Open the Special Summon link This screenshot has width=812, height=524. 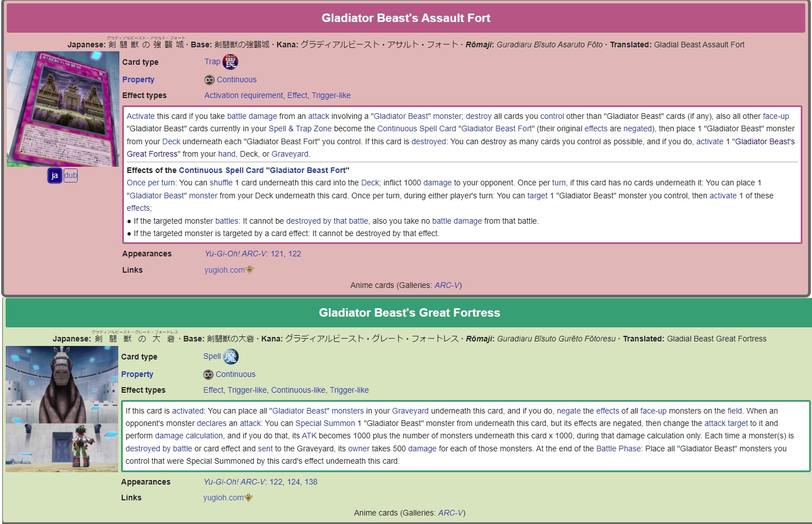(325, 424)
